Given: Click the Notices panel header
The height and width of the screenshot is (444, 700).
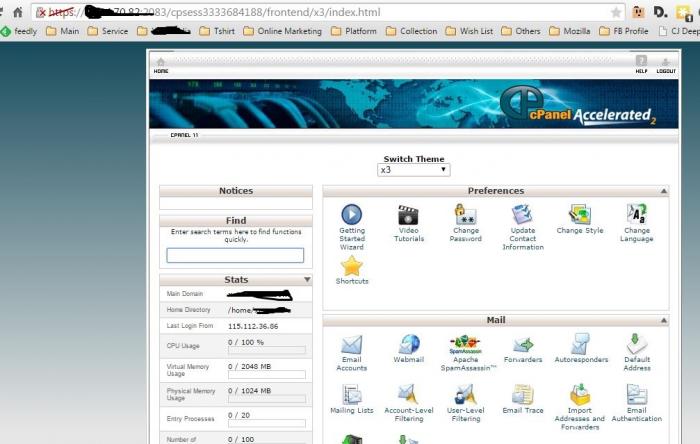Looking at the screenshot, I should (236, 191).
